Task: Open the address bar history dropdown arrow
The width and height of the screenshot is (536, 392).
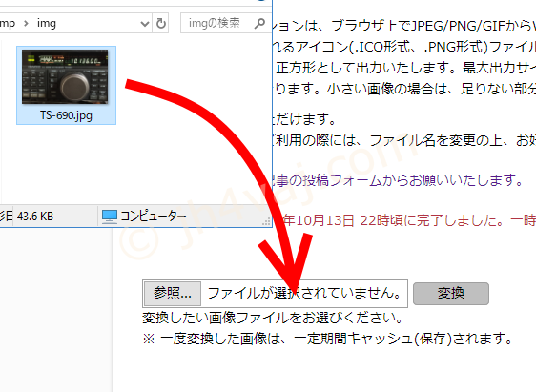Action: coord(145,24)
